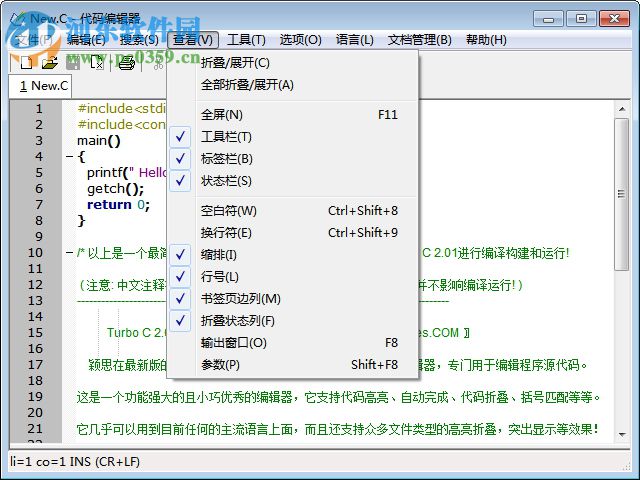
Task: Toggle 折叠状态列(F) fold margin option
Action: [x=292, y=321]
